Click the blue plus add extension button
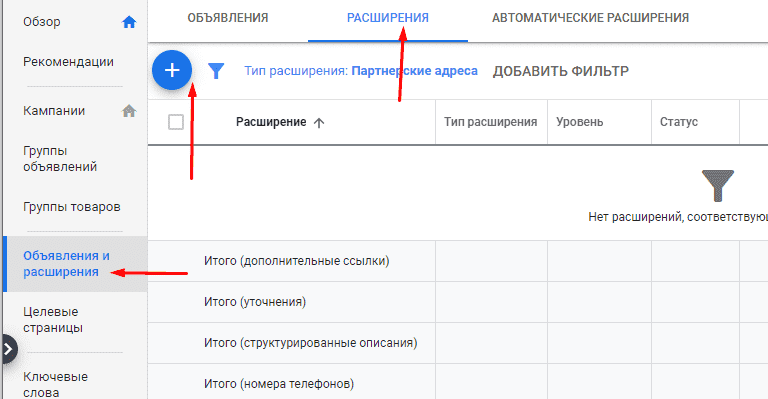768x399 pixels. (172, 70)
